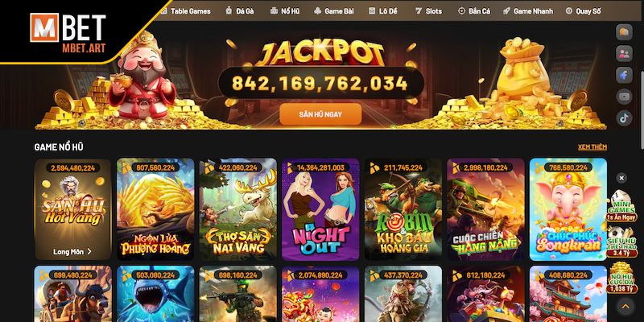Open Thợ Săn Nai Vàng game
The image size is (644, 322).
237,209
